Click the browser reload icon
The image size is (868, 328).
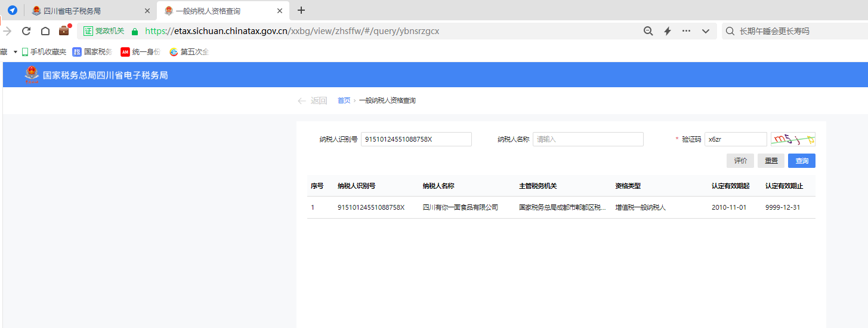[26, 31]
